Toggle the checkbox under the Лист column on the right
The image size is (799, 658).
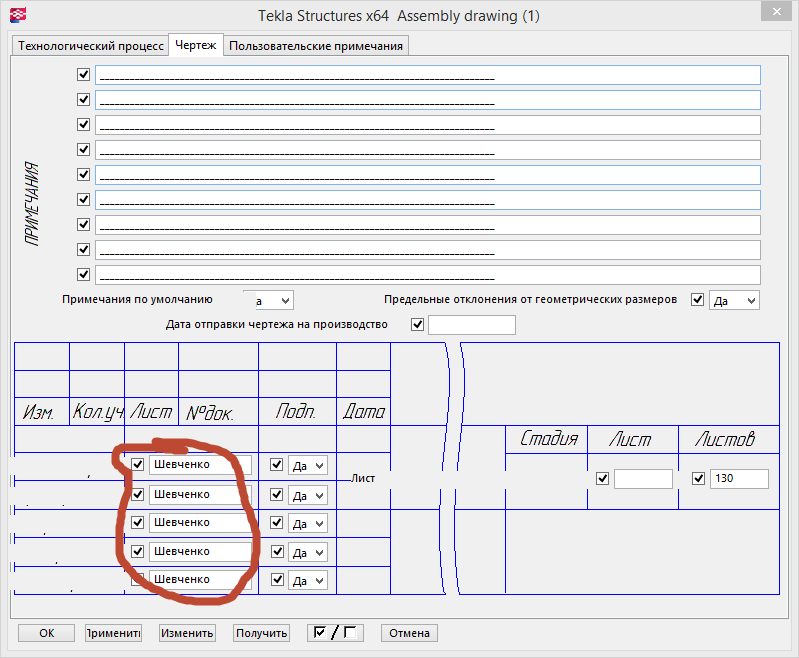coord(602,479)
